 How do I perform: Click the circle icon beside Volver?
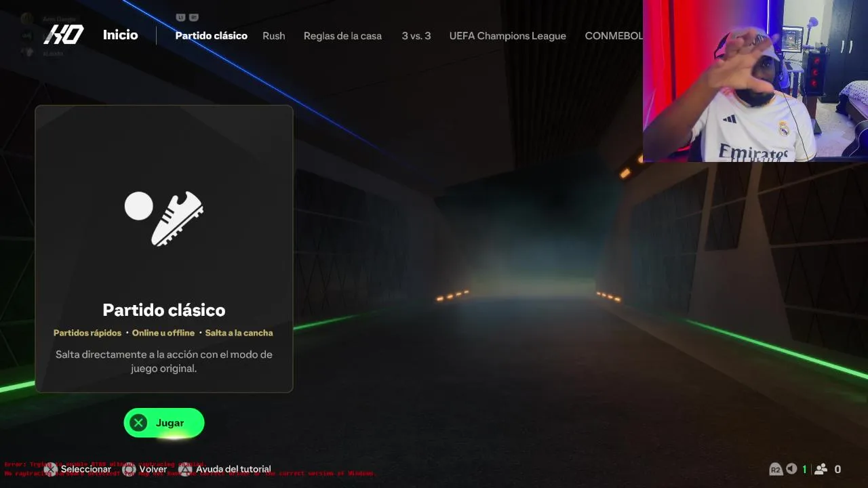(129, 469)
